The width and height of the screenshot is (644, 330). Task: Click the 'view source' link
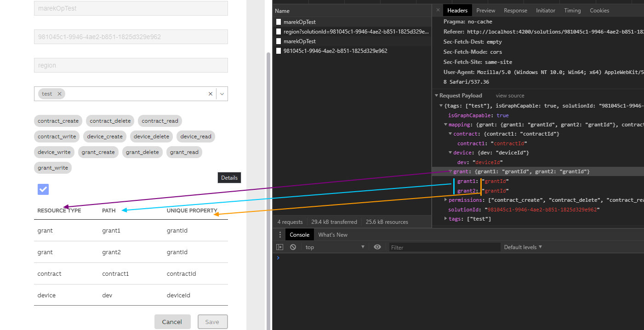tap(510, 96)
